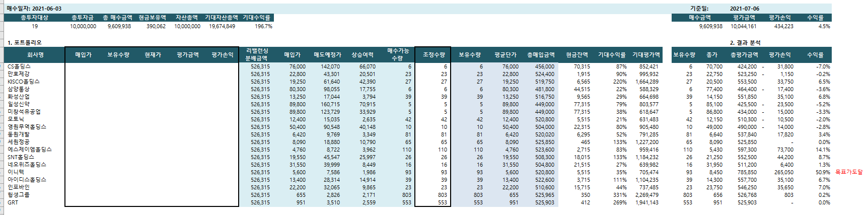Click the '1. 포트폴리오' section title
The image size is (868, 215).
[x=25, y=43]
